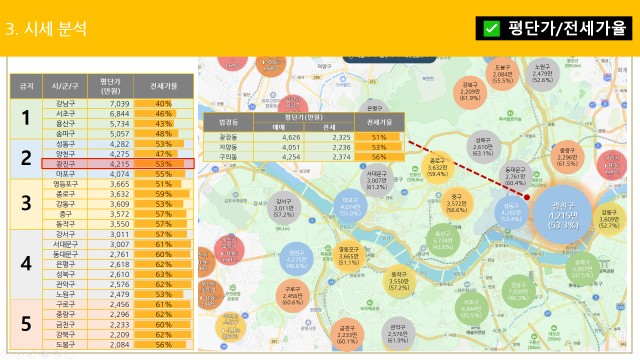The width and height of the screenshot is (640, 360).
Task: Select the 4,282 value for 성동구
Action: click(x=119, y=144)
